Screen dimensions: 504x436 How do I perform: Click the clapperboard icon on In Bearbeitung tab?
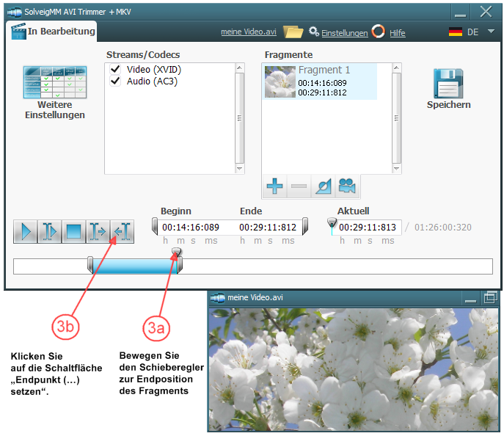coord(18,31)
